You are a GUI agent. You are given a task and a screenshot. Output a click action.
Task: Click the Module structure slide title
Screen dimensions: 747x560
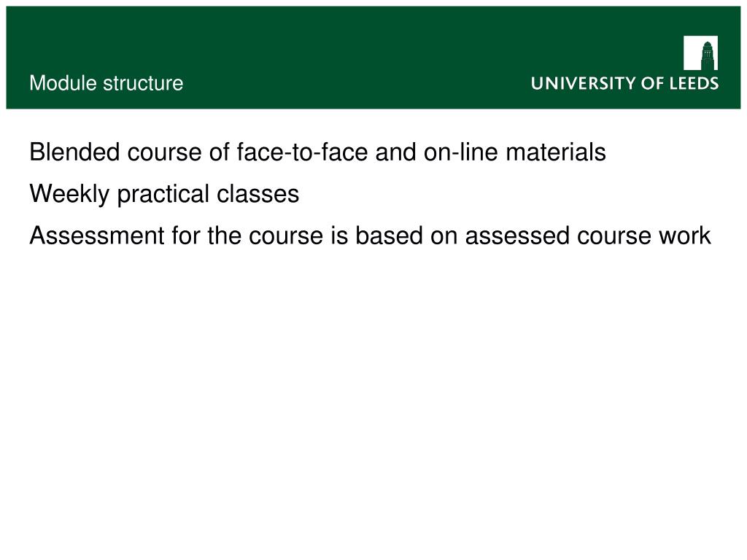click(x=107, y=83)
